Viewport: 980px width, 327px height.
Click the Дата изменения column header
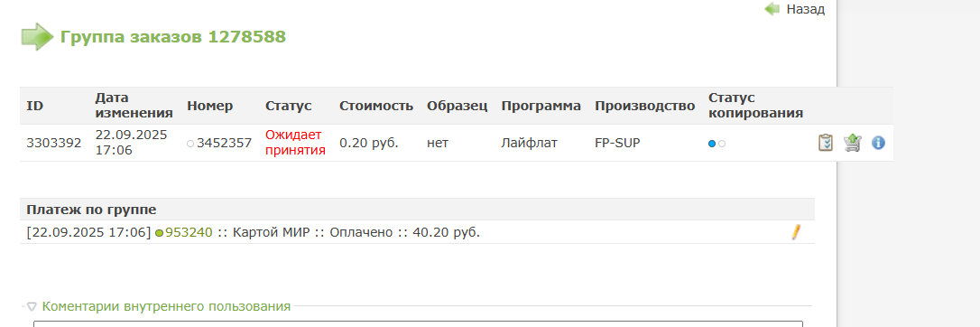tap(134, 106)
